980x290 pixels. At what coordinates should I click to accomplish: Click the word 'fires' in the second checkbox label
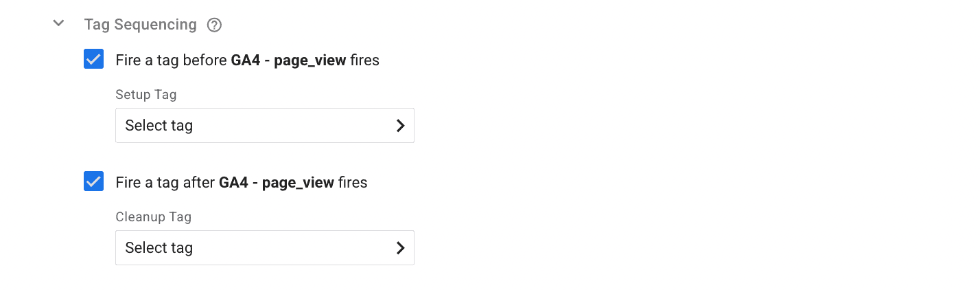(353, 183)
